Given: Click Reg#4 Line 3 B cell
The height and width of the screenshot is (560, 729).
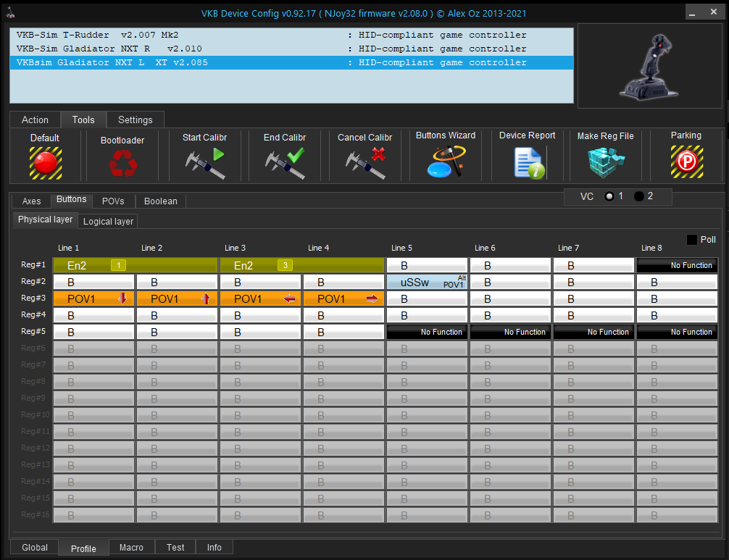Looking at the screenshot, I should click(x=260, y=316).
